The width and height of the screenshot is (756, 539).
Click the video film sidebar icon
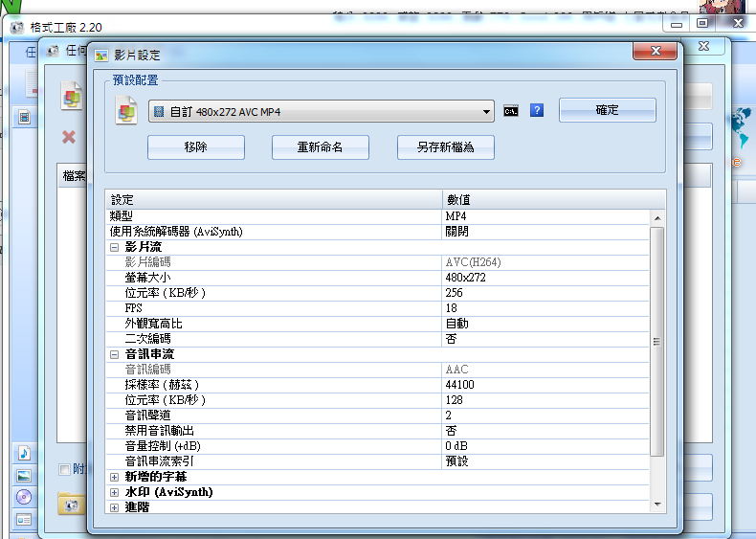[24, 118]
